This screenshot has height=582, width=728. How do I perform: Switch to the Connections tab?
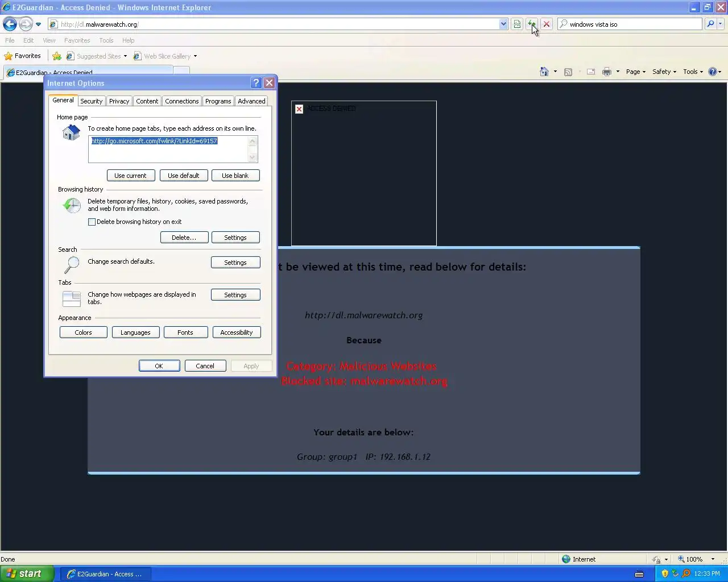[182, 101]
